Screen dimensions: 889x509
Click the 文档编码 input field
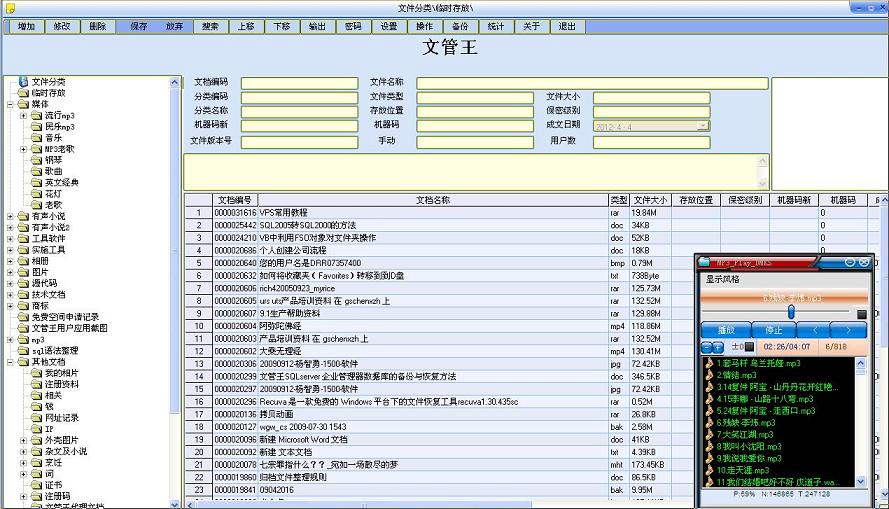(299, 83)
